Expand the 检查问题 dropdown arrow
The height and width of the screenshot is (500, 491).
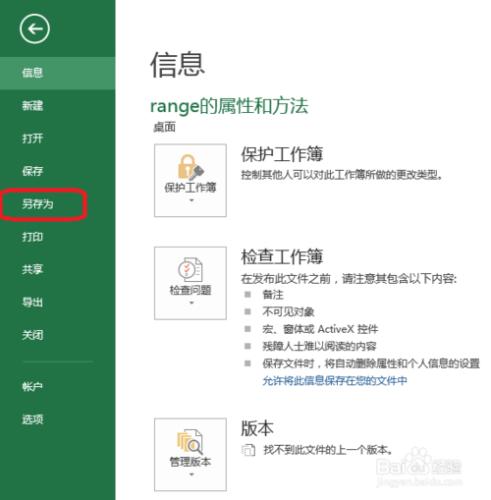[x=191, y=303]
